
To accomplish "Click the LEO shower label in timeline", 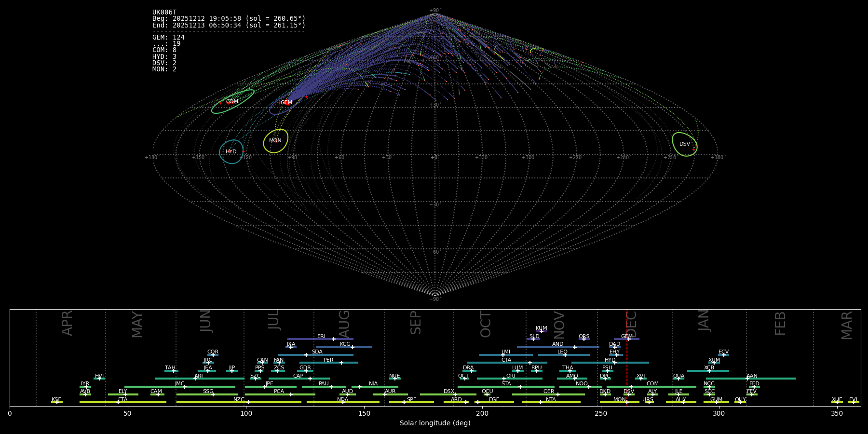I will (x=562, y=352).
